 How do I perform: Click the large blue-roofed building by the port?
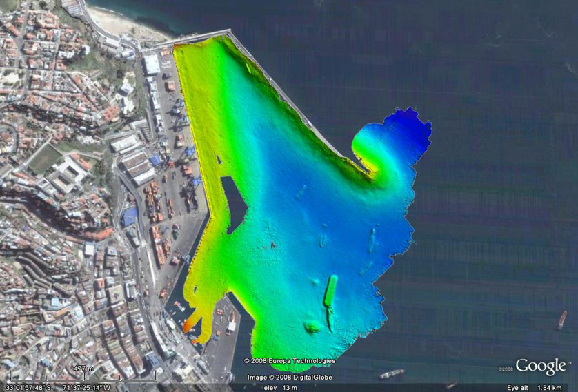tap(130, 217)
